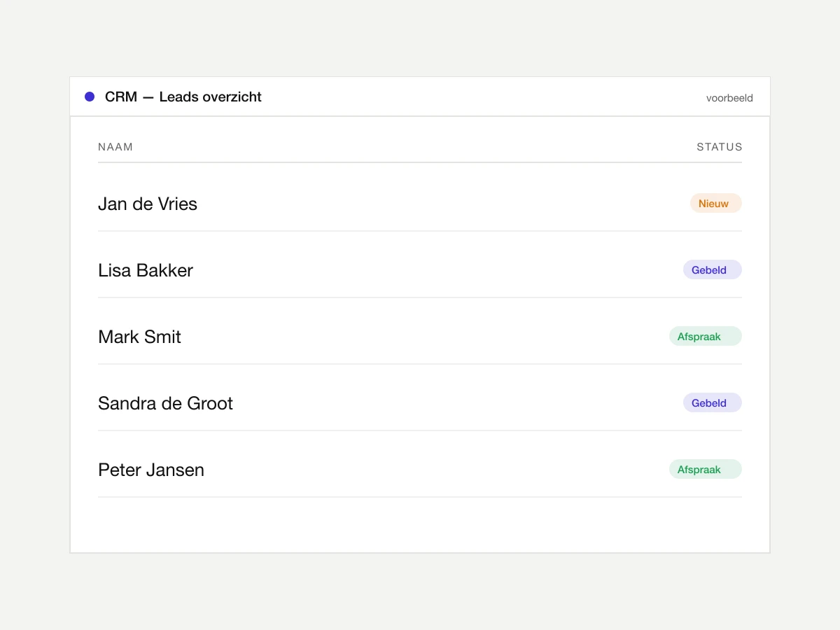Open the lead Sandra de Groot
Image resolution: width=840 pixels, height=630 pixels.
tap(166, 403)
